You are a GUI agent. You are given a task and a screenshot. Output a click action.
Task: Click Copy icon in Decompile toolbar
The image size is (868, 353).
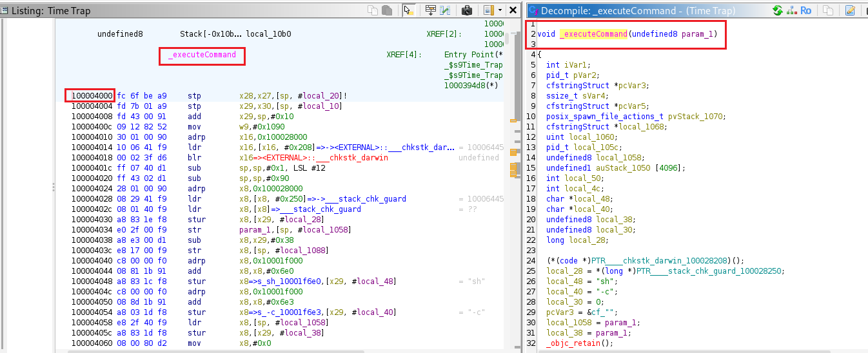(828, 10)
